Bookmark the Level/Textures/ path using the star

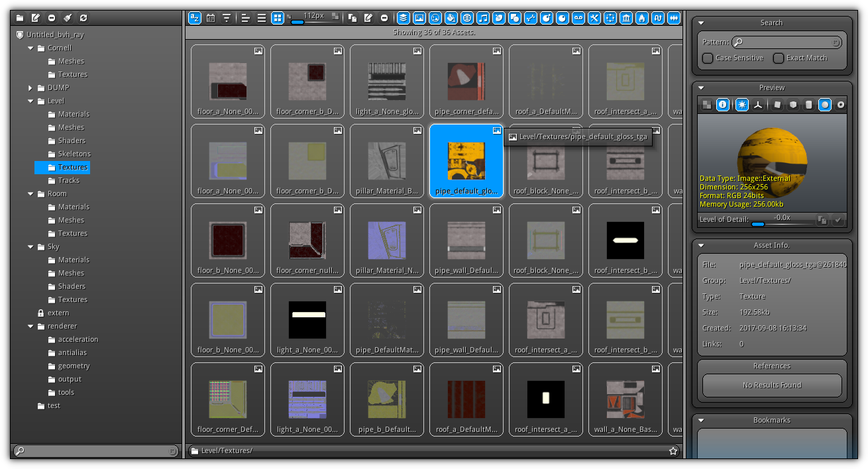(673, 451)
